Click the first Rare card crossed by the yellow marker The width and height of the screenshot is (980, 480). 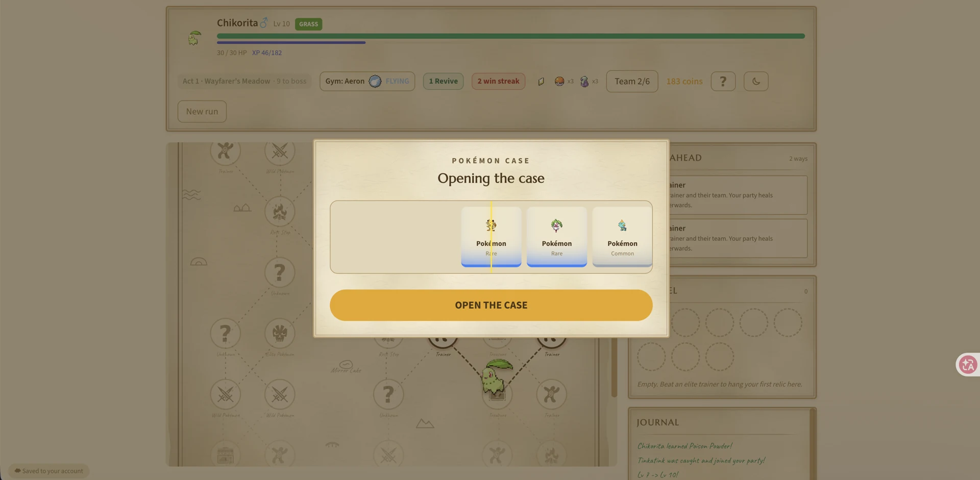[491, 237]
